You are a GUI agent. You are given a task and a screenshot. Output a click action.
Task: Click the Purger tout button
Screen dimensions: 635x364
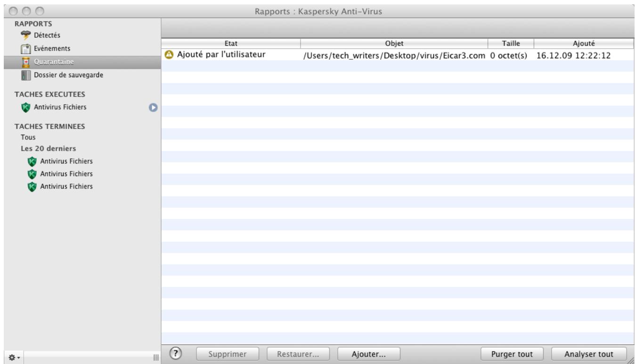(x=512, y=354)
